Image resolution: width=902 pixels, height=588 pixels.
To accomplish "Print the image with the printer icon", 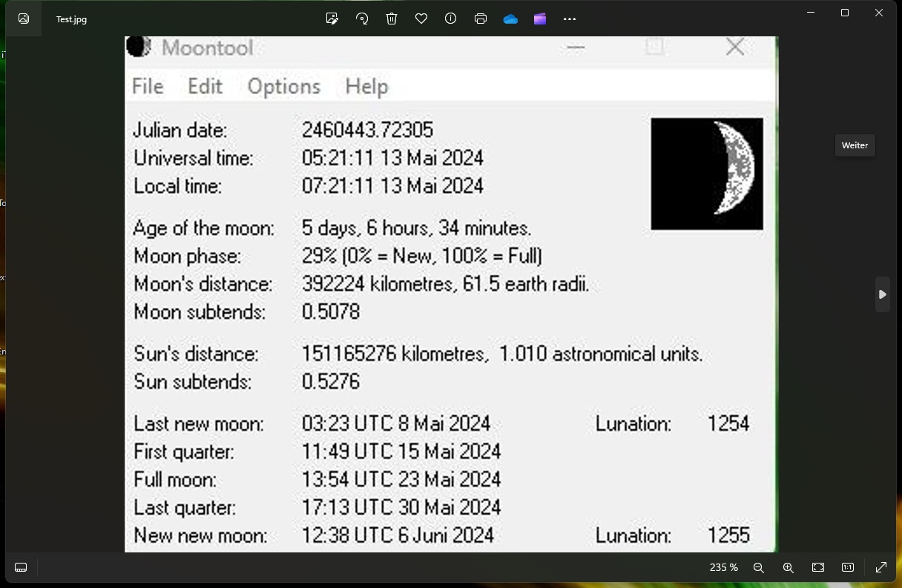I will coord(481,19).
